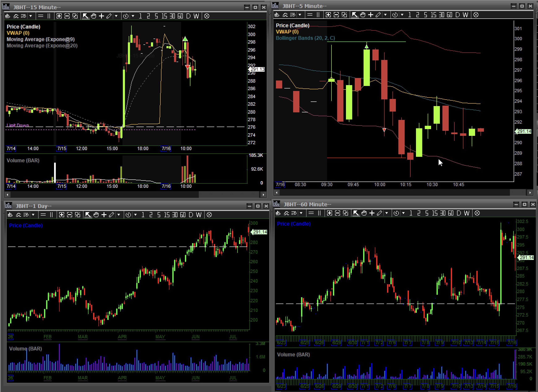Choose the 2-minute interval in 1 Day toolbar

click(x=151, y=215)
